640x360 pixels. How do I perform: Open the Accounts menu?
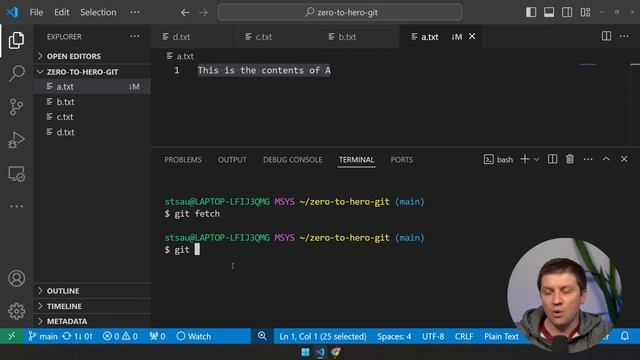[x=16, y=278]
